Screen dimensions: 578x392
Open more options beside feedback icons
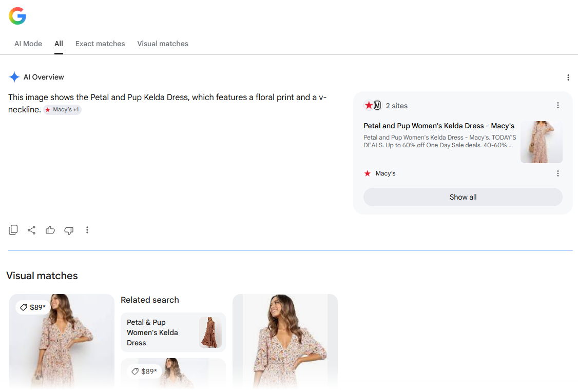87,230
